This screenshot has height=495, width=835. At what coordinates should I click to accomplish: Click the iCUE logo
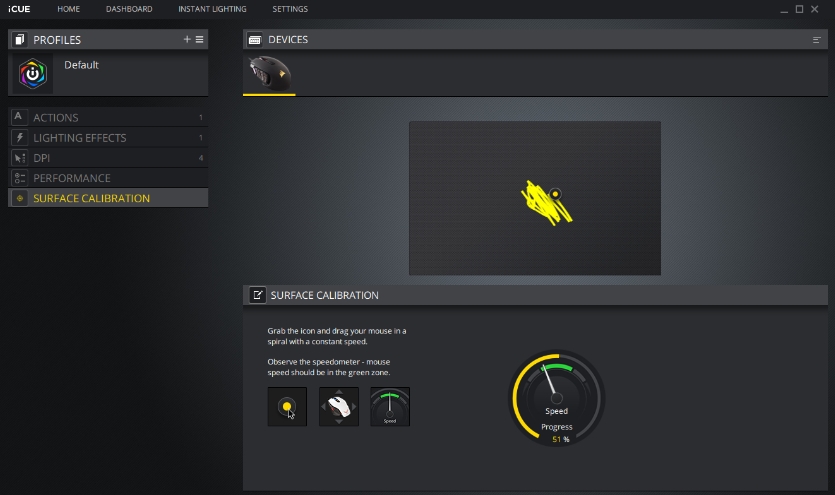coord(19,9)
